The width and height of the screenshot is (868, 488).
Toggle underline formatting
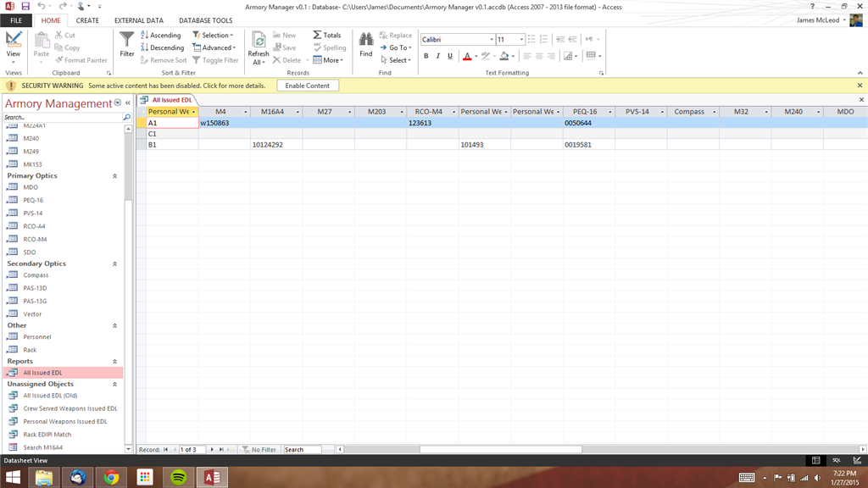coord(450,56)
